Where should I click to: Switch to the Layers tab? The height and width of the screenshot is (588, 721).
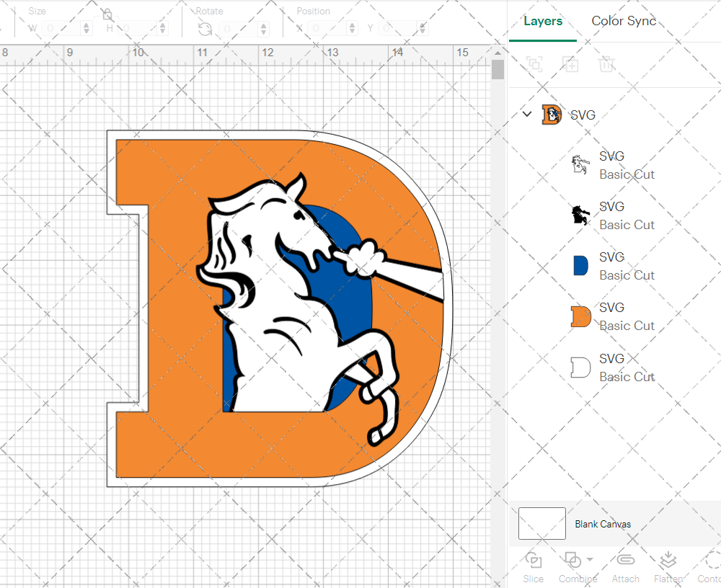point(543,21)
